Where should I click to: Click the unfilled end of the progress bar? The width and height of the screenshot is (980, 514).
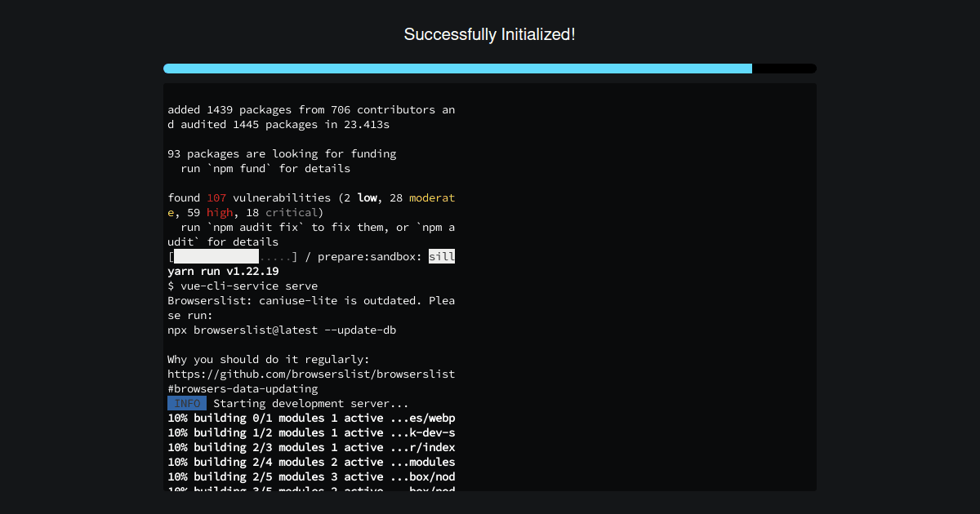pos(782,69)
